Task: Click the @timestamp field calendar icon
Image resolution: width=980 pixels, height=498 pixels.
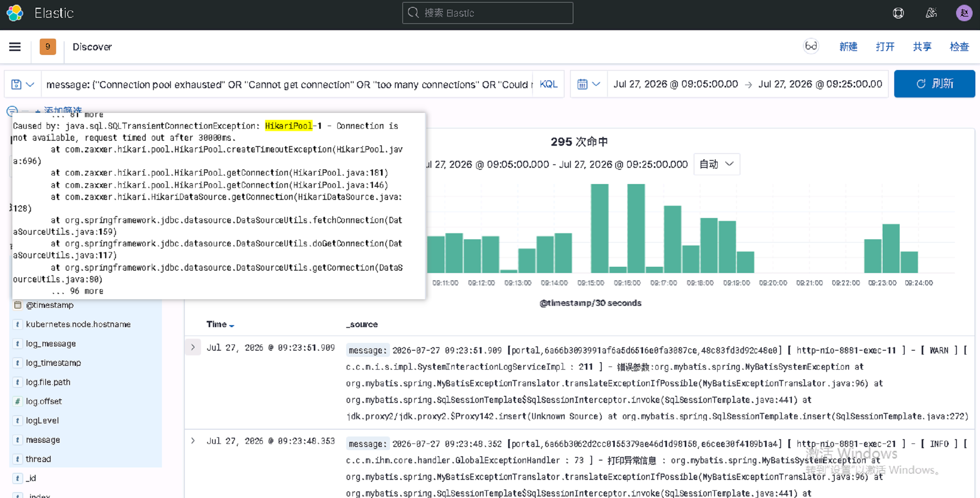Action: coord(17,305)
